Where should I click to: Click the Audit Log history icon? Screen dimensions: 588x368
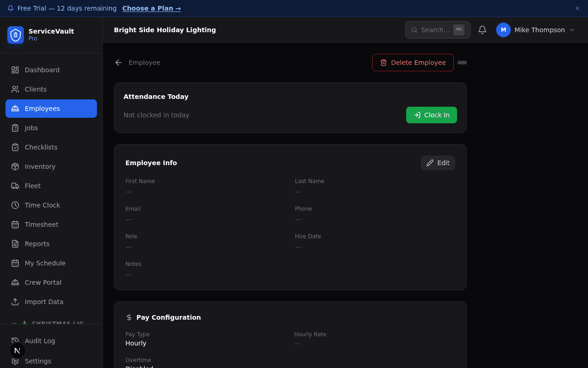15,341
